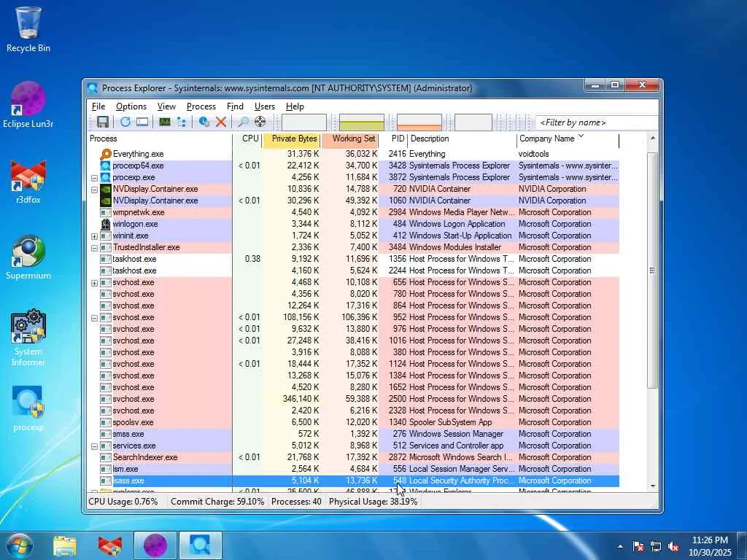Open Recycle Bin desktop icon
The width and height of the screenshot is (747, 560).
[x=28, y=29]
